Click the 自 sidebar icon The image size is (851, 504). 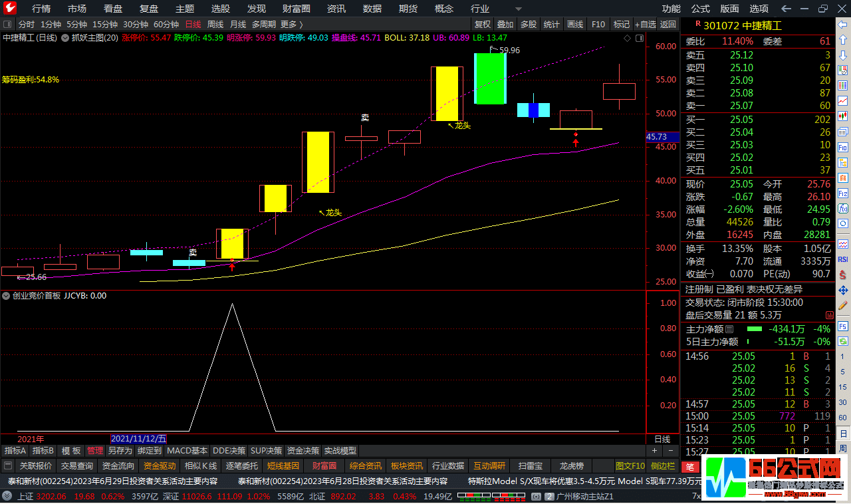843,178
